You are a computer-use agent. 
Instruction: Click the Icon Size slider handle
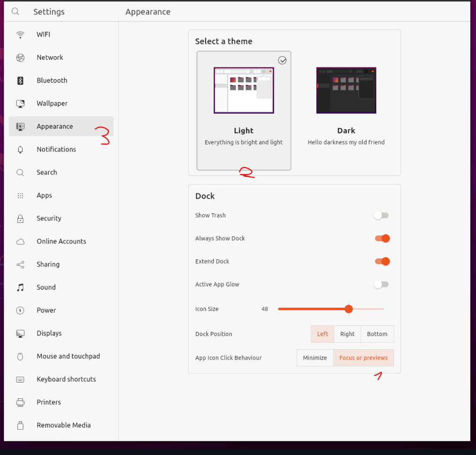tap(349, 309)
